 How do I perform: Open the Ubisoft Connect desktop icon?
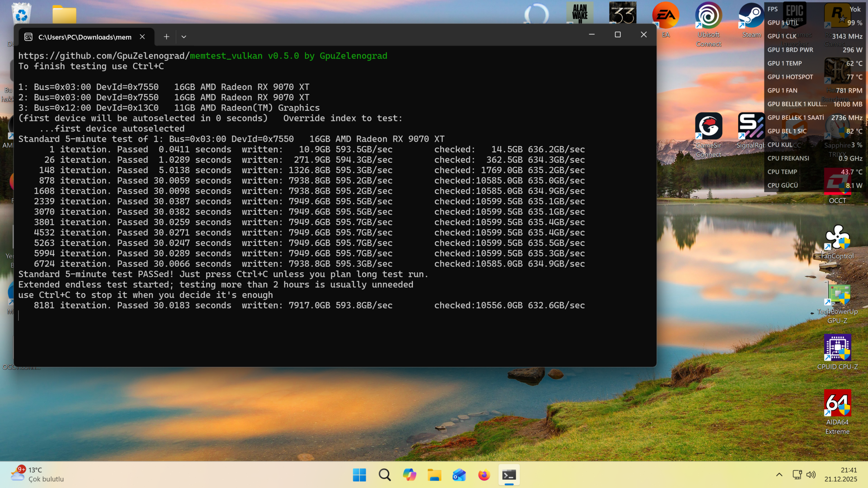(708, 25)
